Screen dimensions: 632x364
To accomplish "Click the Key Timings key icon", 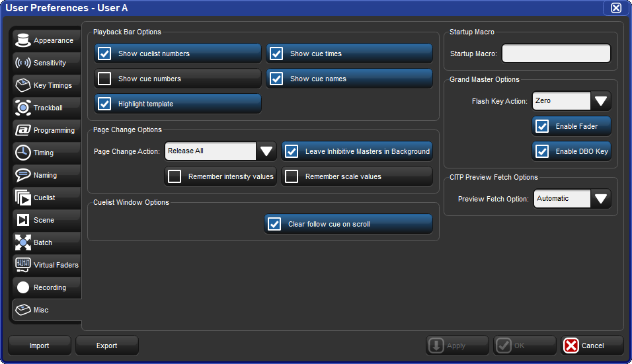I will pyautogui.click(x=23, y=85).
